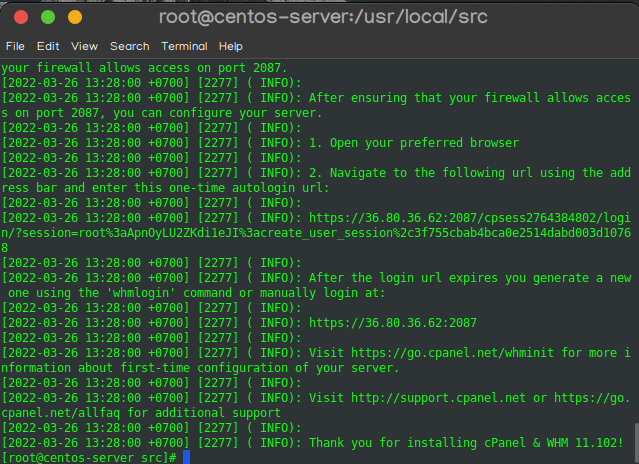The height and width of the screenshot is (464, 639).
Task: Click the terminal scrollbar handle
Action: [636, 443]
